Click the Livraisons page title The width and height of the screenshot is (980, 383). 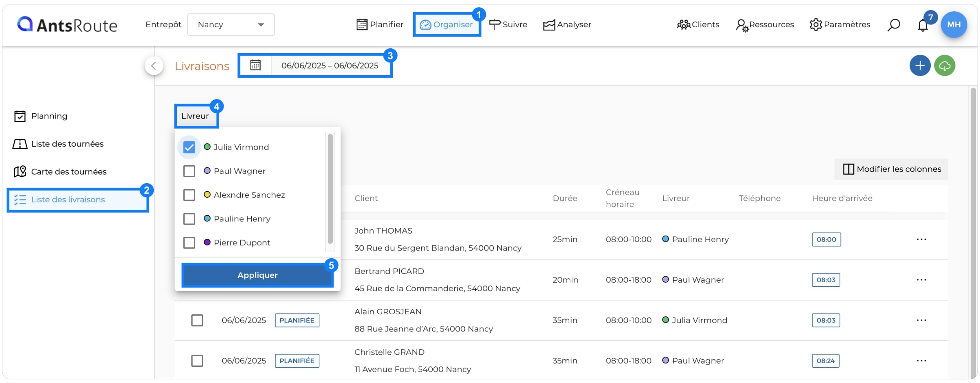202,66
